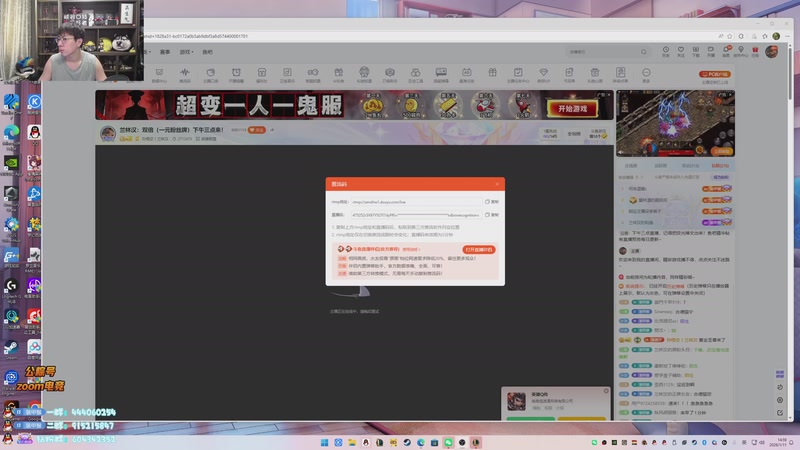The height and width of the screenshot is (450, 800).
Task: Open the game ad video thumbnail at right
Action: (x=676, y=123)
